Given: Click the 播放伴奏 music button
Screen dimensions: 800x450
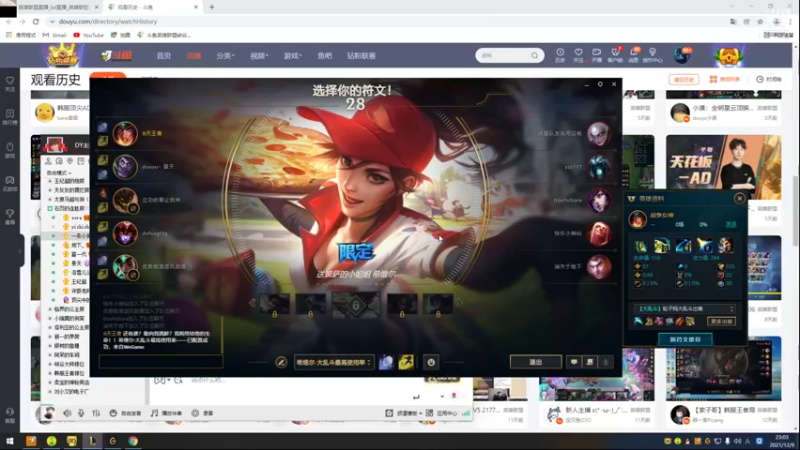Looking at the screenshot, I should (166, 413).
